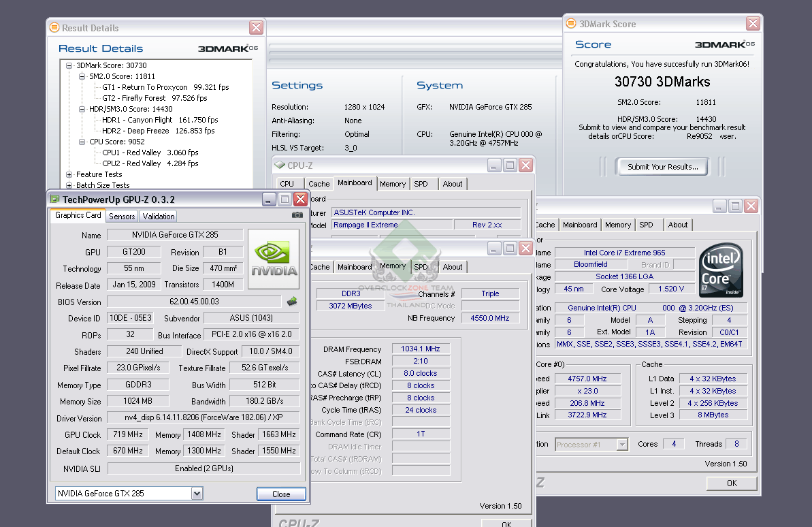The image size is (812, 527).
Task: Open the NVIDIA GeForce GTX 285 device dropdown
Action: [x=197, y=494]
